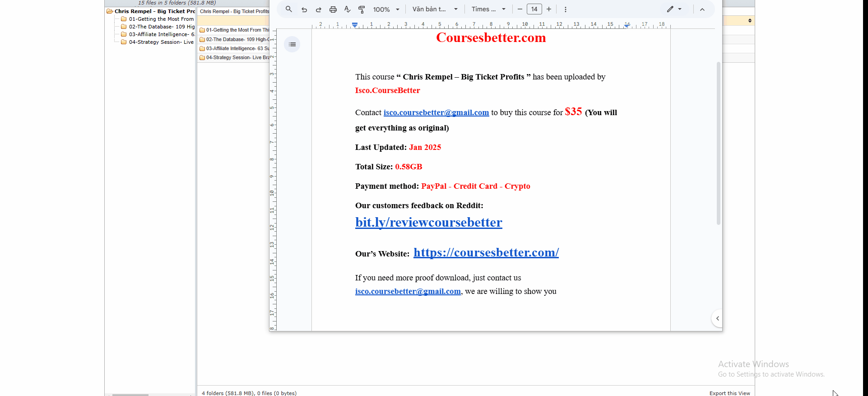Open the pencil editing mode dropdown

674,9
